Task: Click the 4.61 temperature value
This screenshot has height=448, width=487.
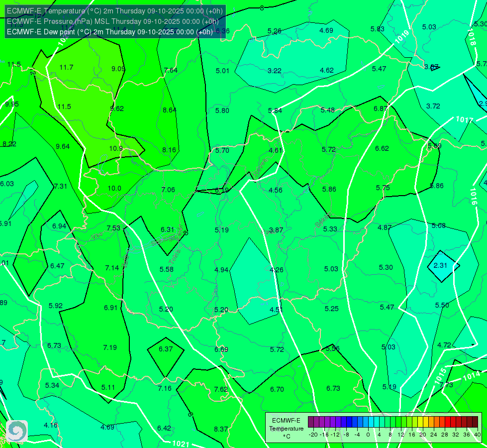Action: click(275, 150)
